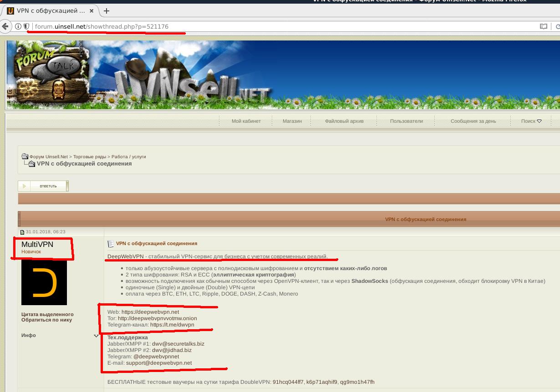Click the @deepwebvpnnet Telegram handle
This screenshot has height=392, width=560.
coord(156,357)
